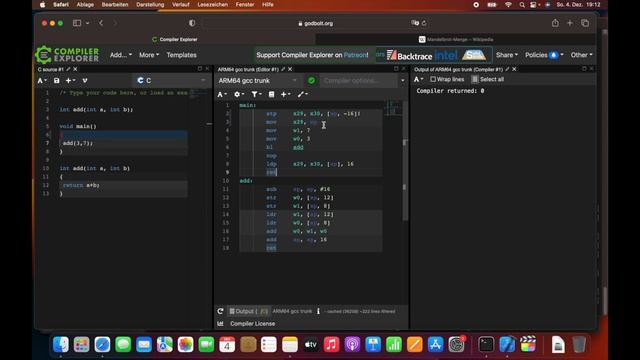
Task: Open the output pane font size menu
Action: pyautogui.click(x=419, y=79)
